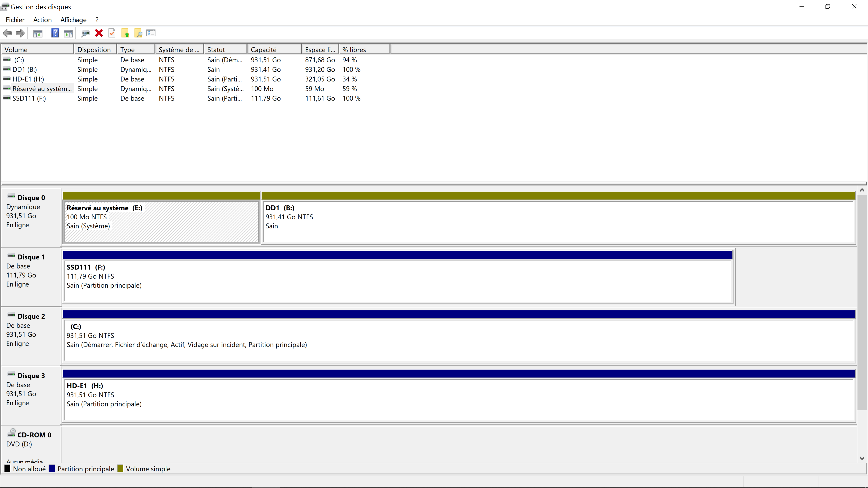This screenshot has width=868, height=488.
Task: Click the properties checkmark page icon
Action: (x=112, y=33)
